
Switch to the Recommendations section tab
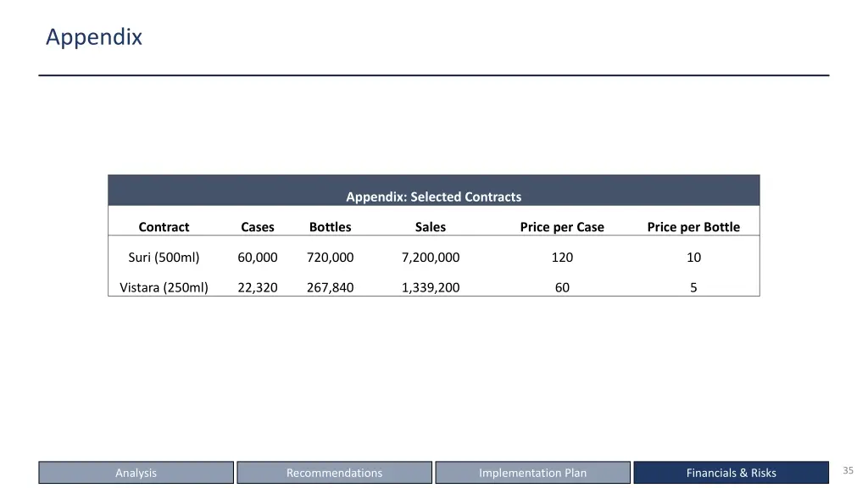tap(334, 473)
